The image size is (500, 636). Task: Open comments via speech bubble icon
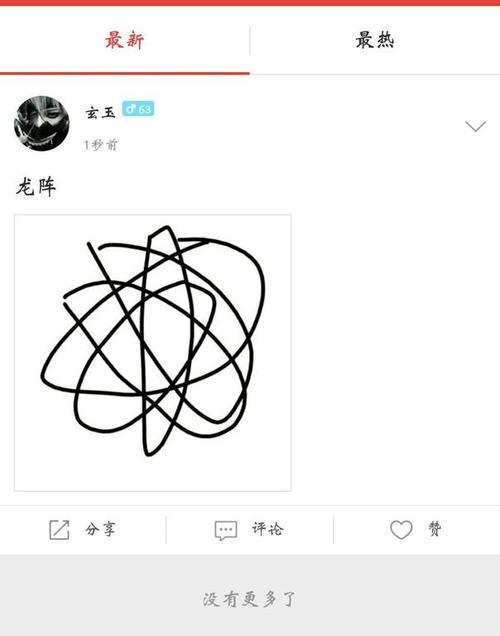[x=225, y=531]
